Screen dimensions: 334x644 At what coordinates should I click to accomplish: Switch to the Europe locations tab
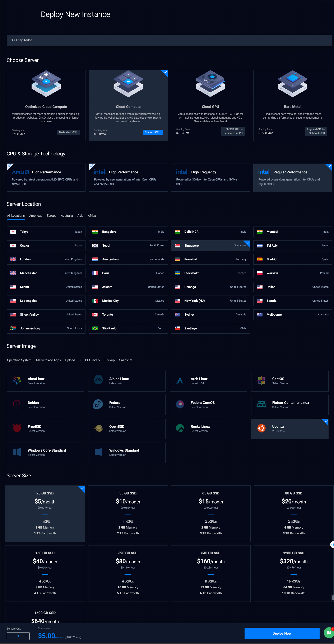pyautogui.click(x=51, y=215)
